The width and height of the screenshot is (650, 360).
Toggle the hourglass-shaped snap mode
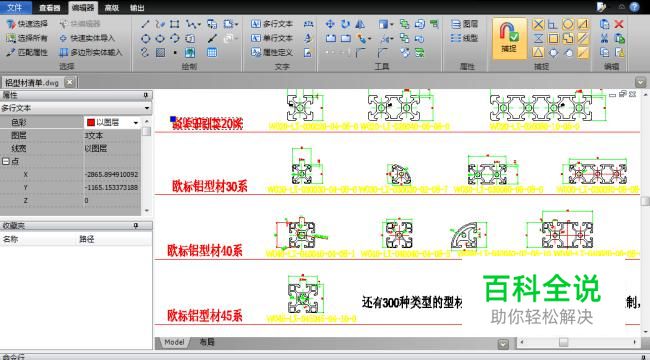538,39
